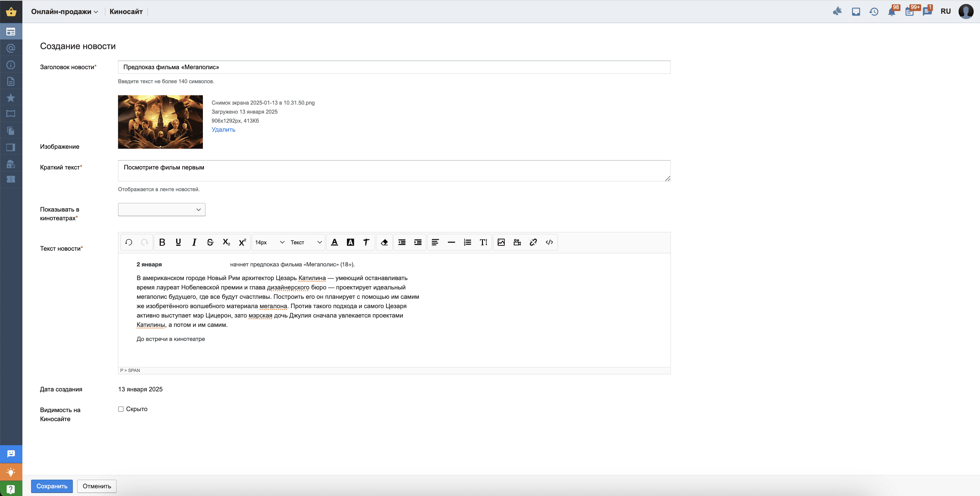Toggle bold formatting
980x496 pixels.
tap(162, 242)
